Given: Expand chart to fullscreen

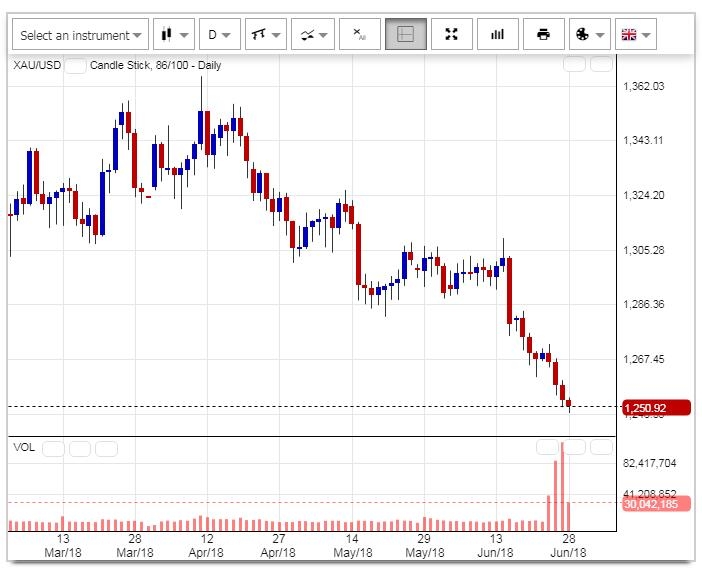Looking at the screenshot, I should 451,35.
